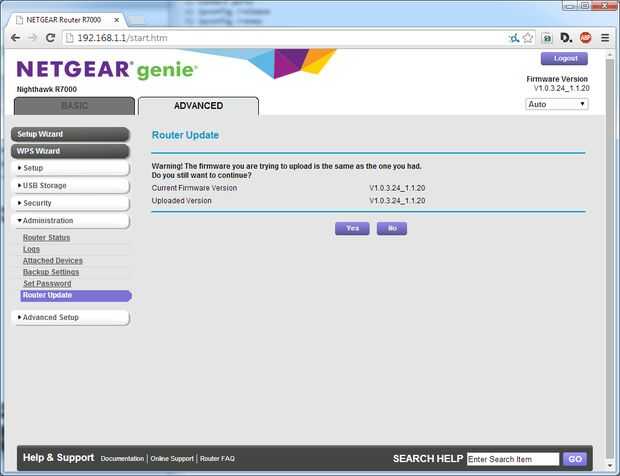This screenshot has width=620, height=476.
Task: Cancel firmware upload with No
Action: [392, 229]
